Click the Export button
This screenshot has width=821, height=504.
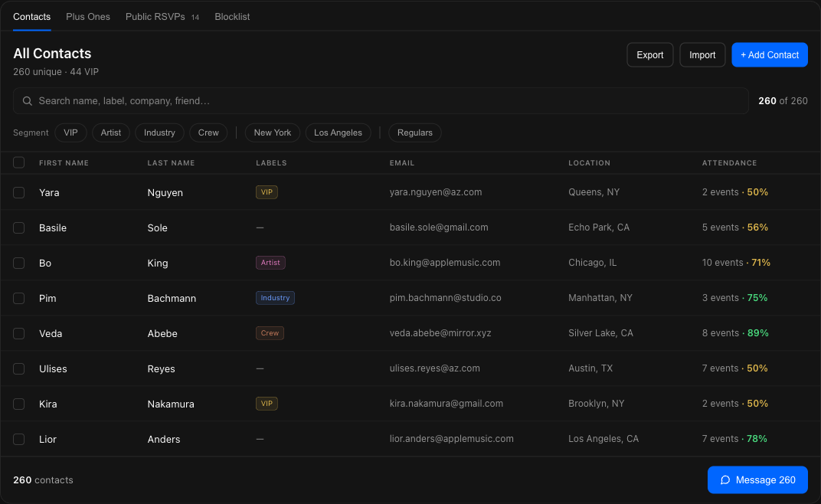click(649, 55)
